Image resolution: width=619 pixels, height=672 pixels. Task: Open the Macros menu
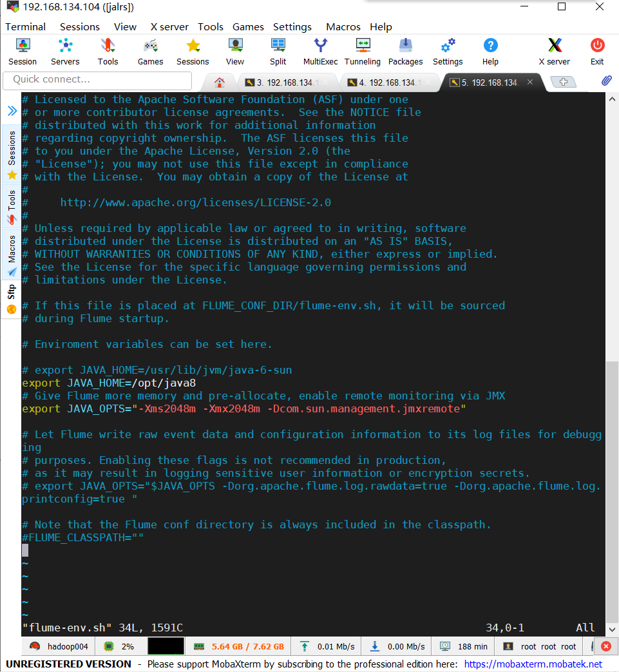pyautogui.click(x=343, y=26)
